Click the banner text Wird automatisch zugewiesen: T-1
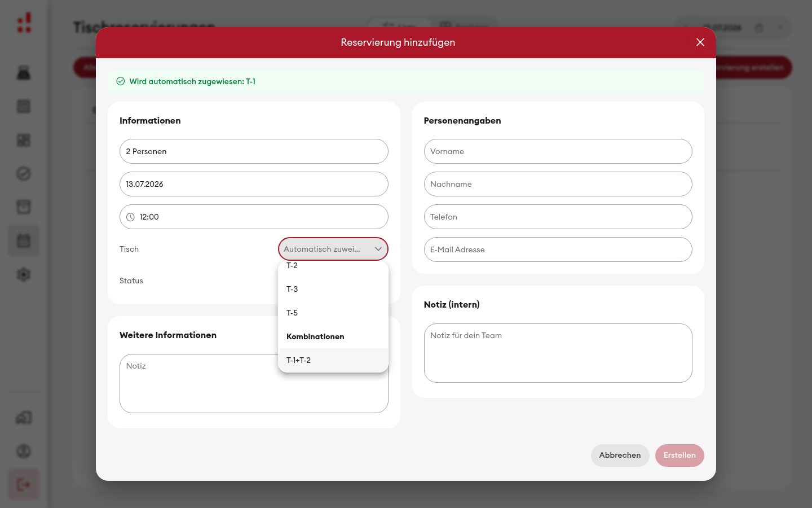The height and width of the screenshot is (508, 812). point(192,81)
